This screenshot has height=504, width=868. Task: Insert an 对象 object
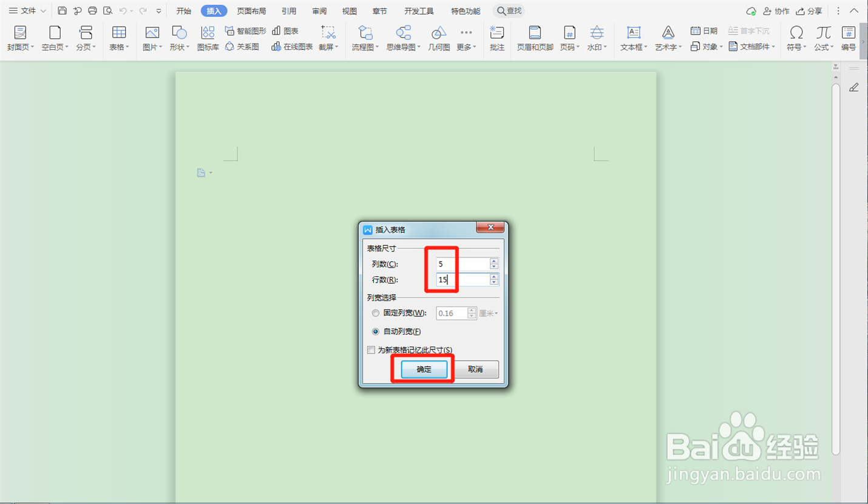pyautogui.click(x=707, y=47)
